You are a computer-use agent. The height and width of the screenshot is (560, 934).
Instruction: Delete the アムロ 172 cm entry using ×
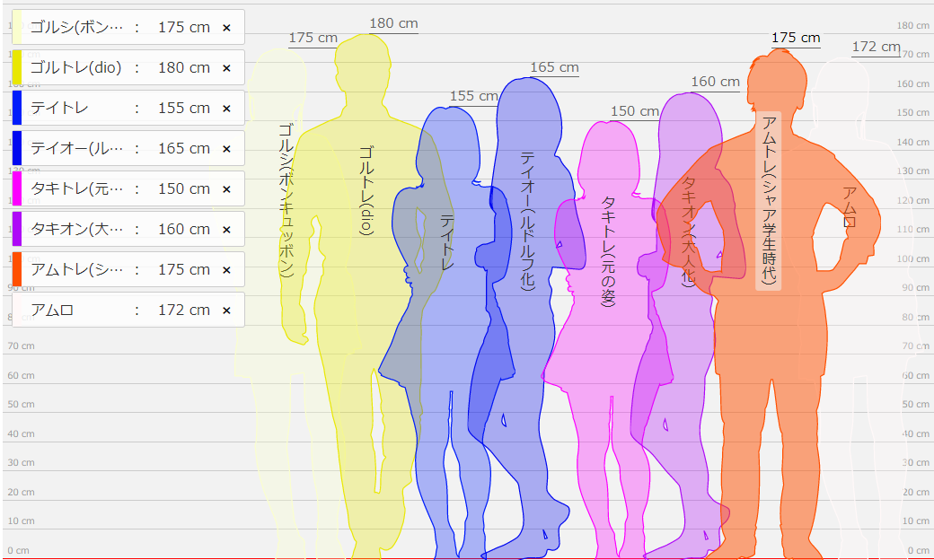[x=226, y=311]
